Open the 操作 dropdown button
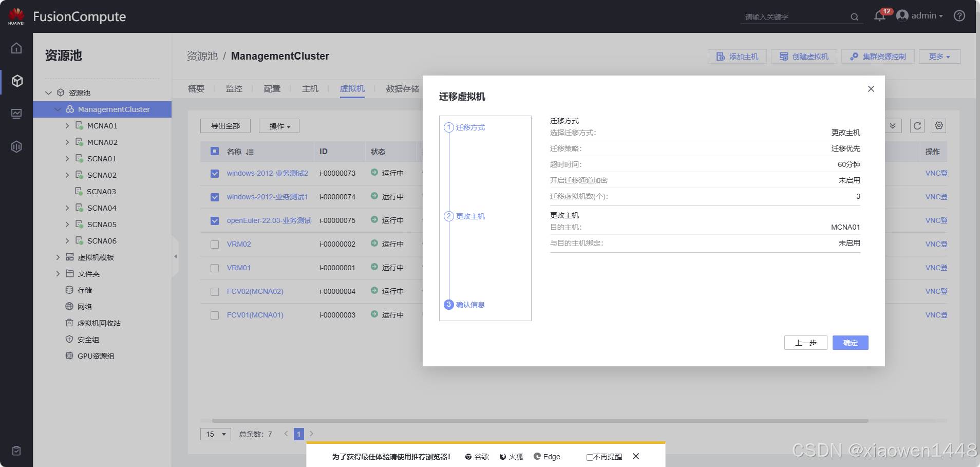This screenshot has width=980, height=467. [279, 126]
